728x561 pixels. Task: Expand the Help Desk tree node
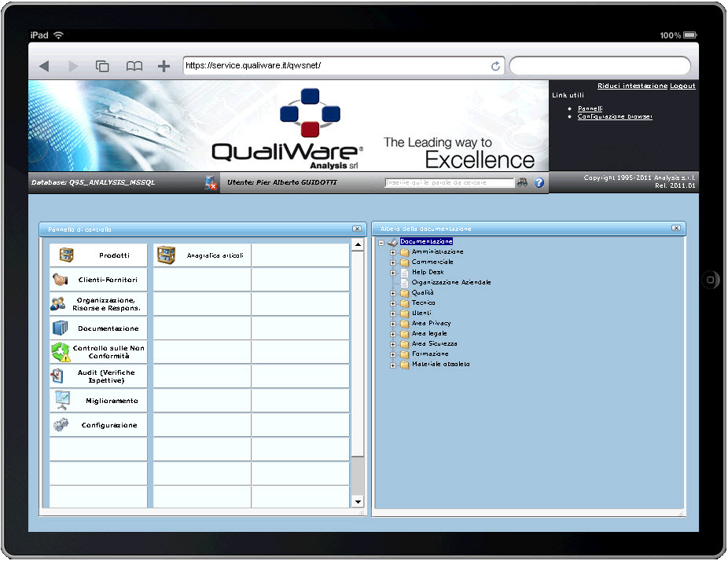(x=393, y=273)
